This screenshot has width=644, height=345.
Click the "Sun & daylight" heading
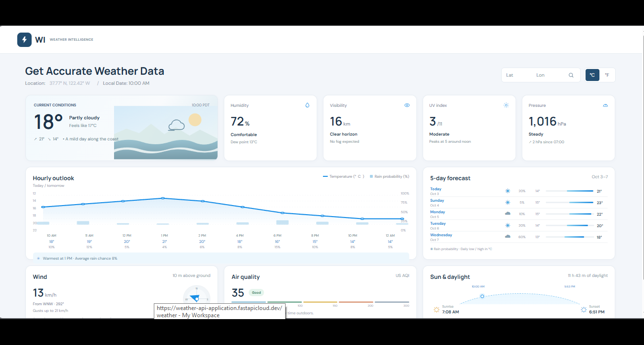(x=450, y=277)
